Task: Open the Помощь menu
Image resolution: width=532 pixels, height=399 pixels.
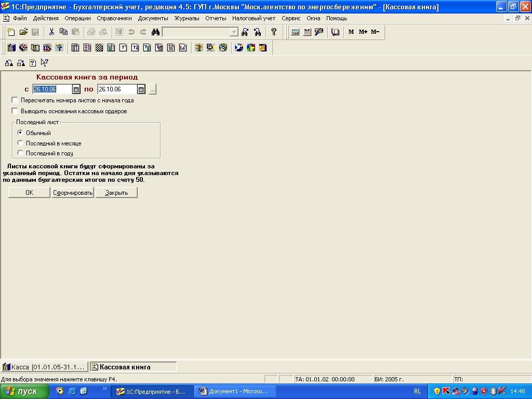Action: [x=337, y=18]
